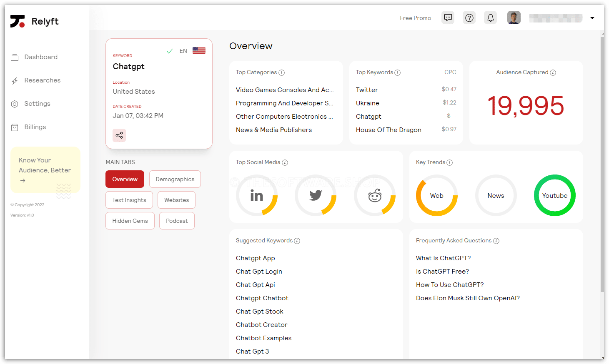Click suggested keyword Chatbot Creator
The height and width of the screenshot is (364, 609).
click(x=262, y=325)
